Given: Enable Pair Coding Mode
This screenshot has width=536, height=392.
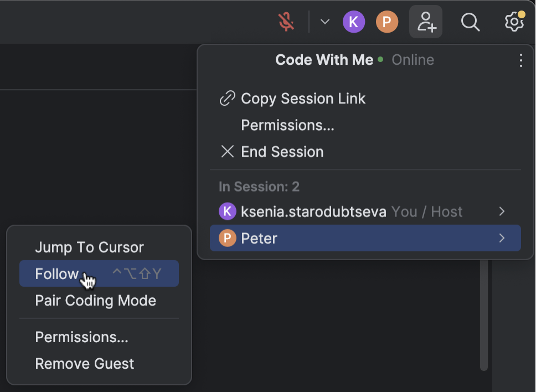Looking at the screenshot, I should [95, 301].
